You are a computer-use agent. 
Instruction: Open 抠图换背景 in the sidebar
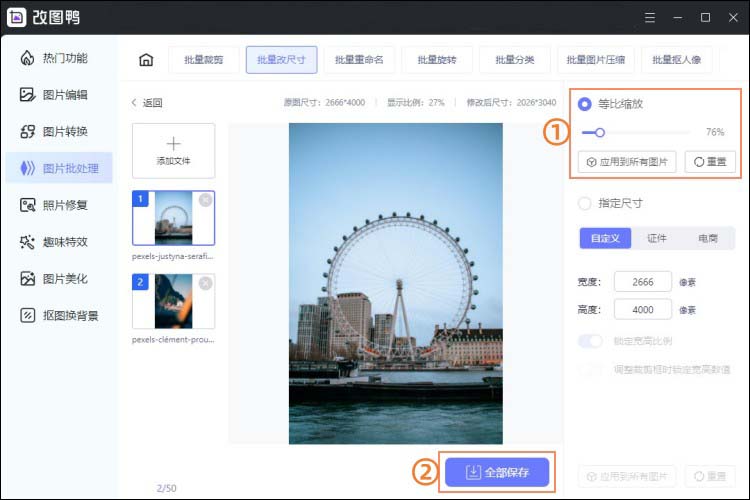(x=59, y=315)
